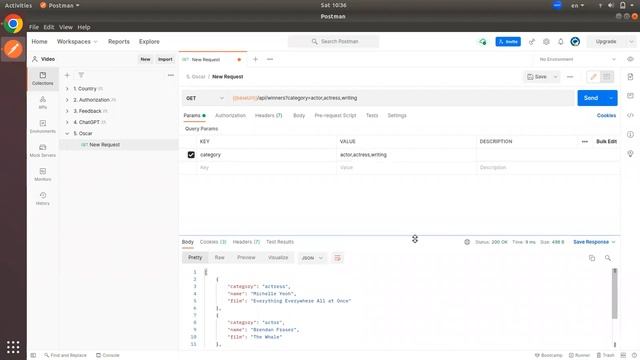This screenshot has height=360, width=640.
Task: Switch to Pre-request Script tab
Action: [336, 116]
